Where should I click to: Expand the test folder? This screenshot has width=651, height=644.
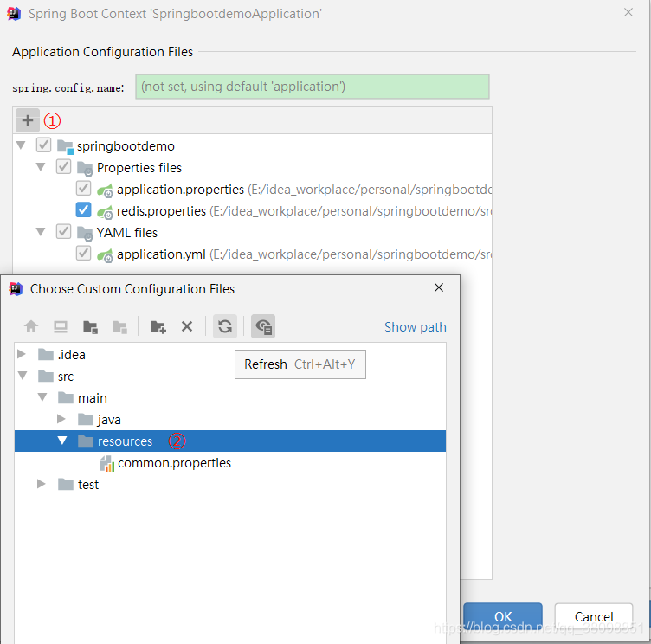coord(42,484)
